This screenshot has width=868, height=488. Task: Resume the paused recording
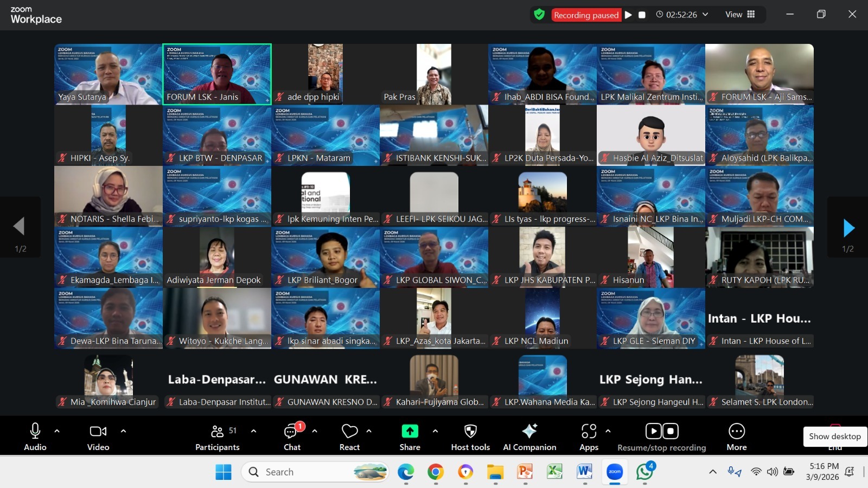point(653,431)
